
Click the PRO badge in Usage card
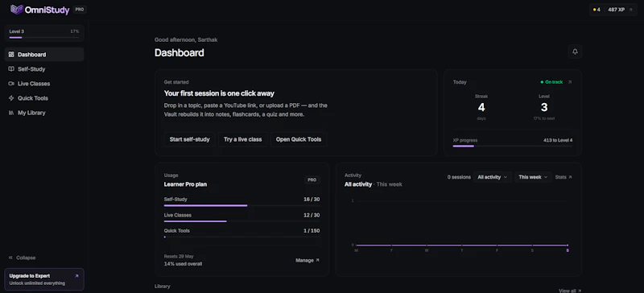(312, 180)
